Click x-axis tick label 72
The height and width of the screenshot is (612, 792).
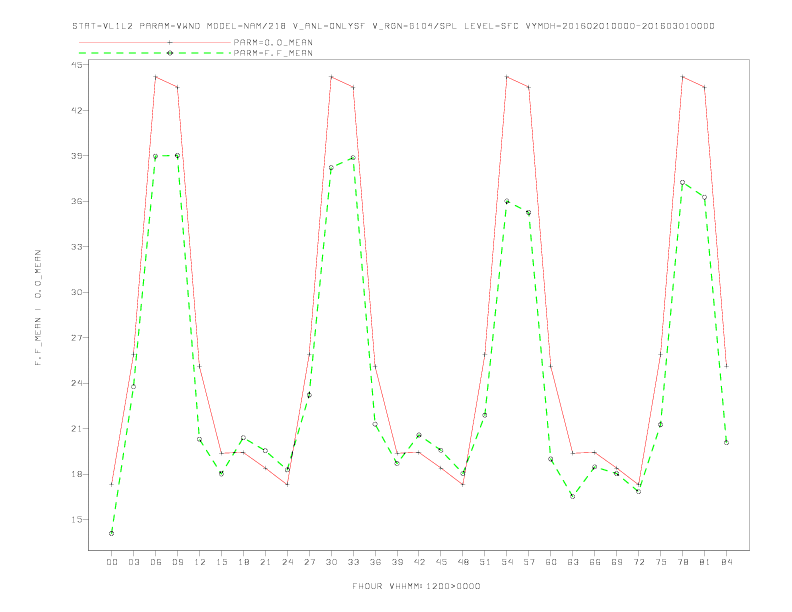pos(638,562)
